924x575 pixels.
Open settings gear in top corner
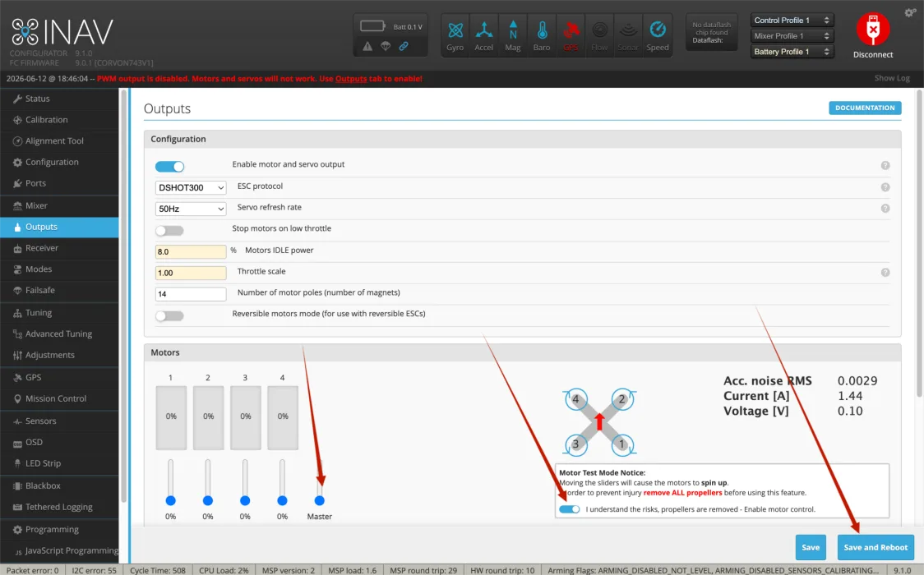coord(910,12)
